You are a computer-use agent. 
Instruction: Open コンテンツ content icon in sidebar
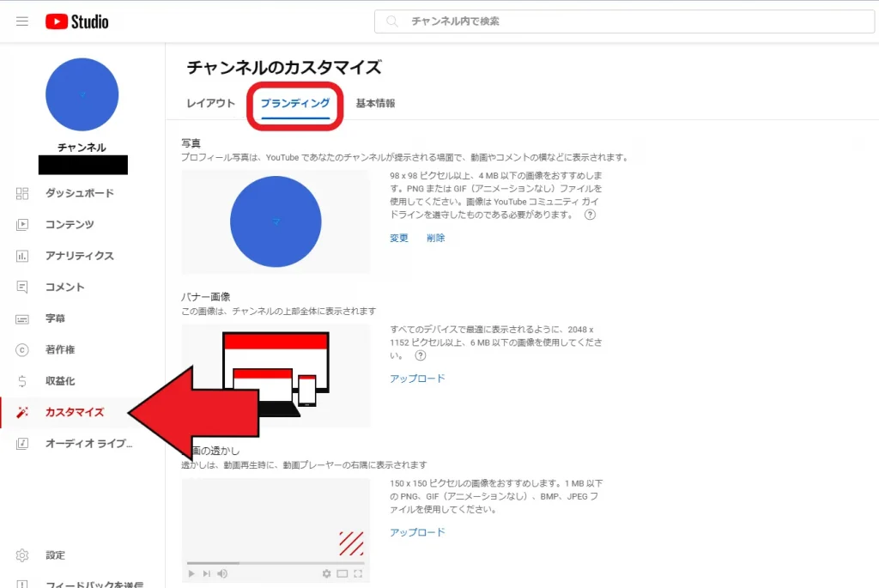tap(22, 225)
